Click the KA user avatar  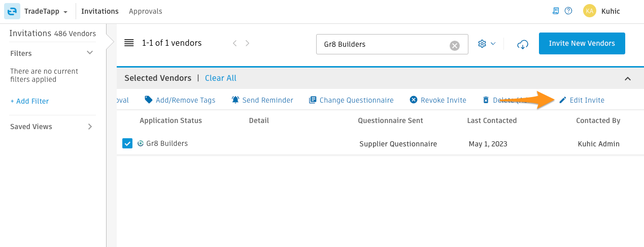tap(589, 11)
